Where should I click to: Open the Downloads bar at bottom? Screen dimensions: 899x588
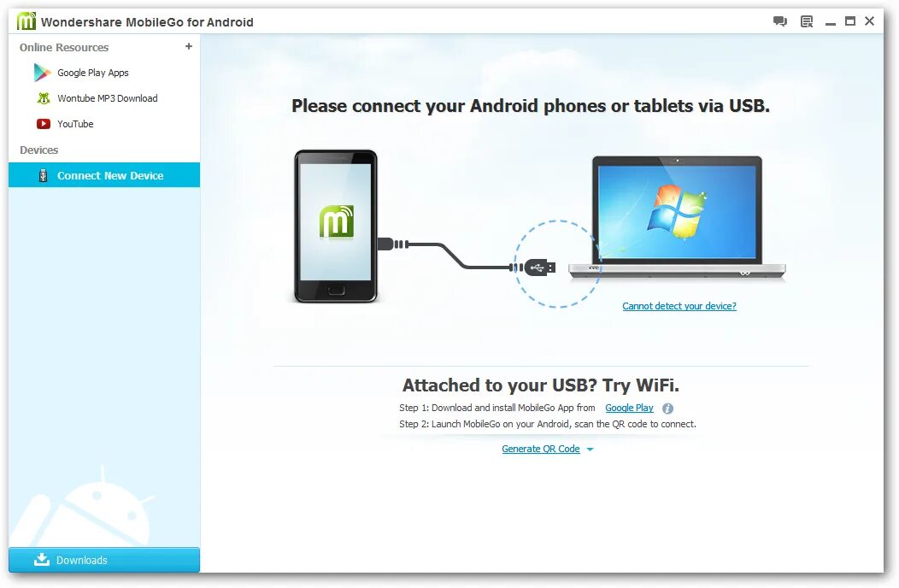pos(104,559)
